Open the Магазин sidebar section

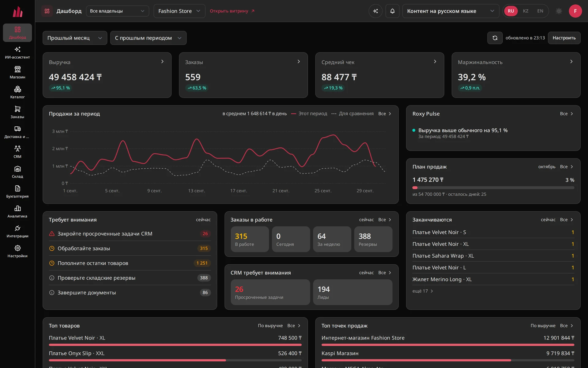[x=17, y=72]
